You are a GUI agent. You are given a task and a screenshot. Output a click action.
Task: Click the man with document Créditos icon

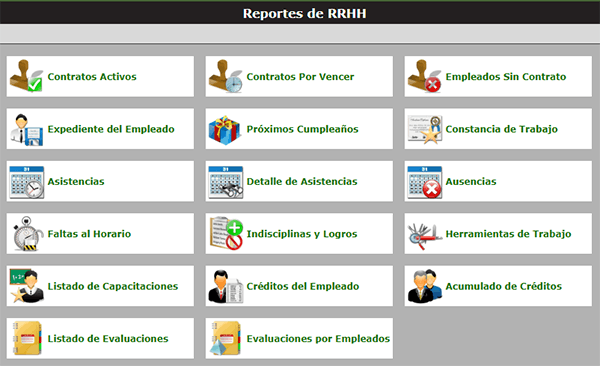tap(226, 286)
